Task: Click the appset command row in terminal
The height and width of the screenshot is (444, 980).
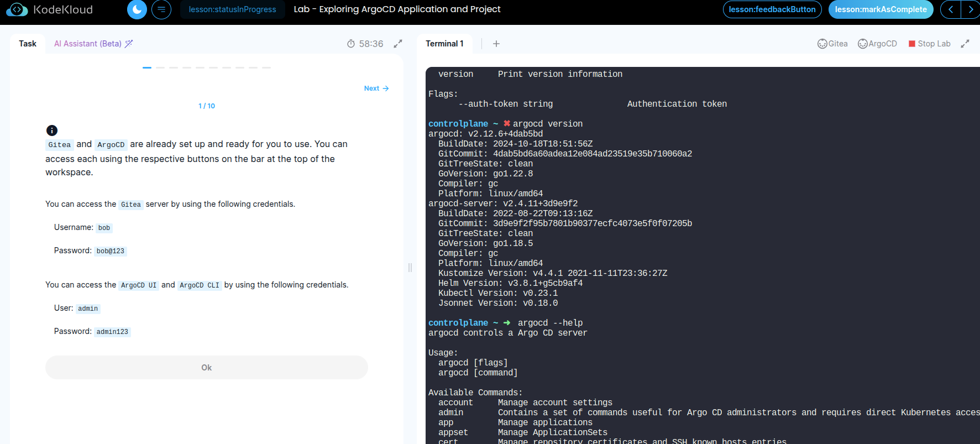Action: coord(523,432)
